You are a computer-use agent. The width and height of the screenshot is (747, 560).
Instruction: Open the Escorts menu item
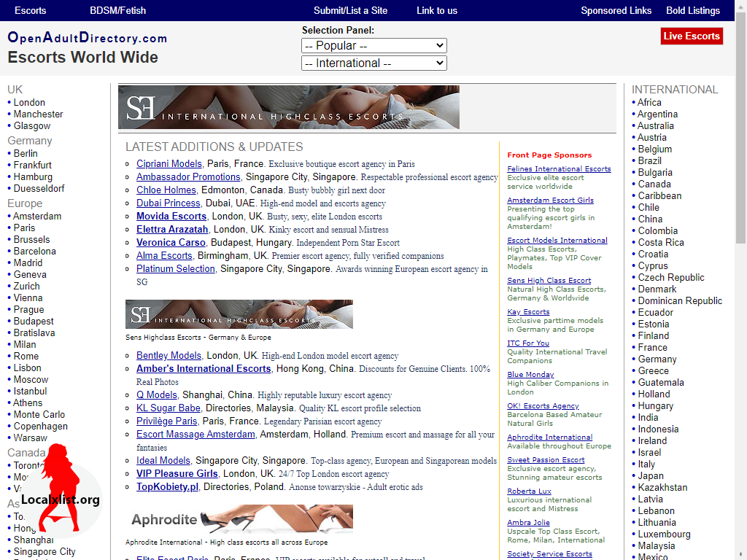click(31, 10)
